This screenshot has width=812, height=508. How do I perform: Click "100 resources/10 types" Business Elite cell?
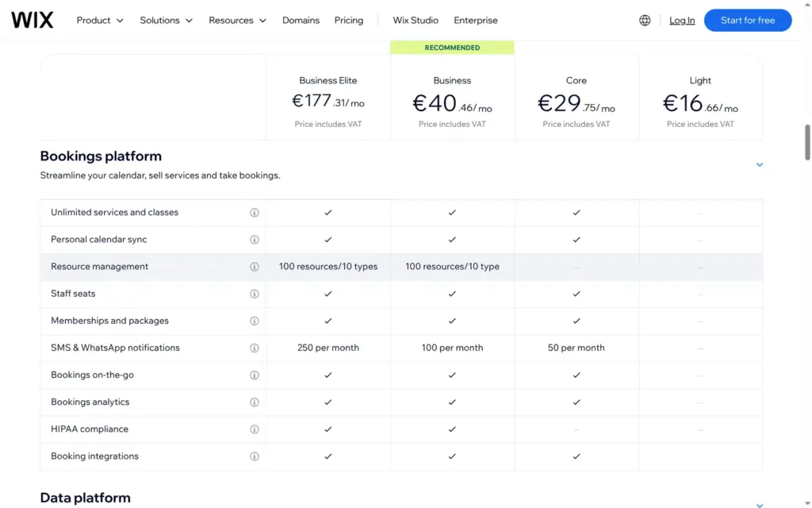point(328,267)
